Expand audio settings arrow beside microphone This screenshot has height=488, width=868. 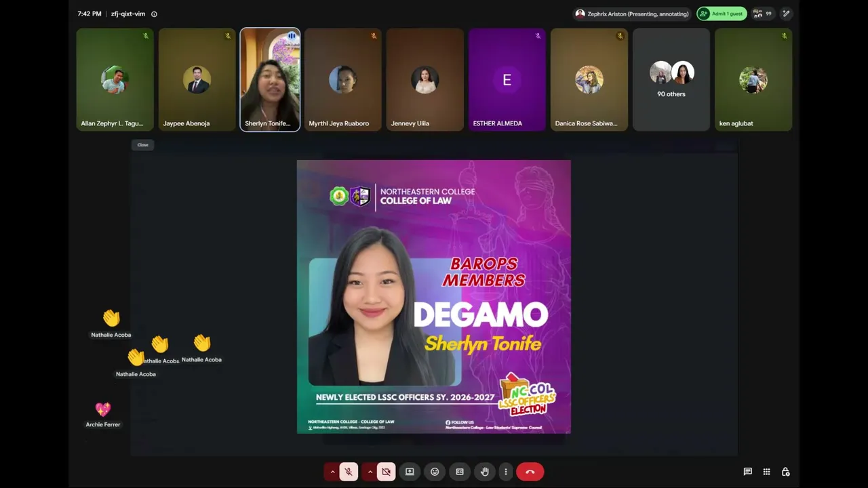(332, 472)
